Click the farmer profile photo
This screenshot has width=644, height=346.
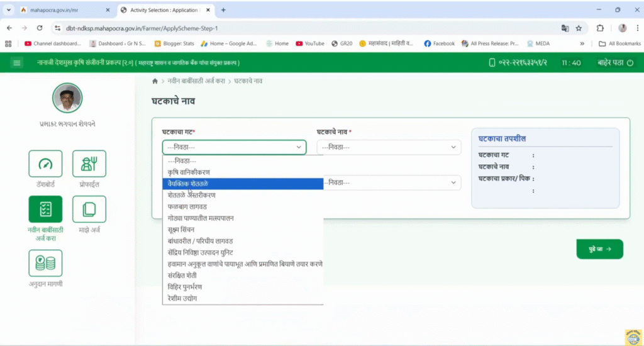point(67,98)
